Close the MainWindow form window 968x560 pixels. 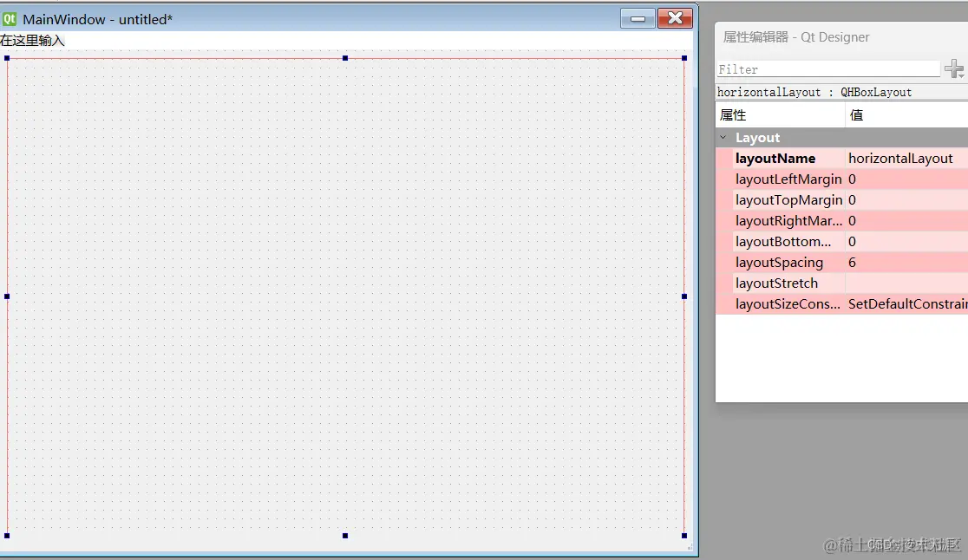tap(676, 18)
